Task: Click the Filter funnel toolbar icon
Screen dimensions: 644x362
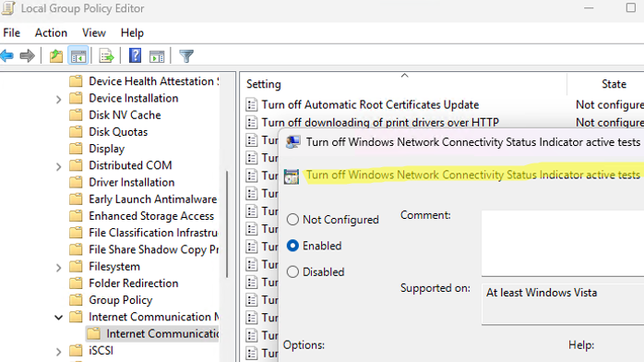Action: point(186,56)
